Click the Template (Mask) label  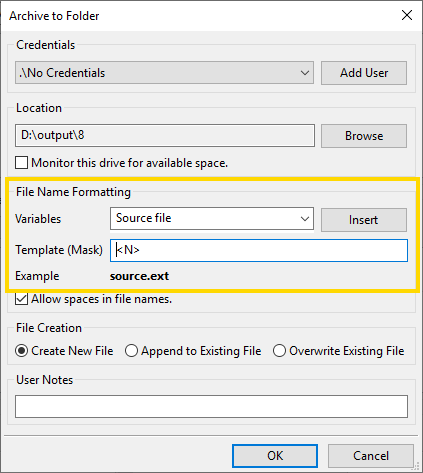point(59,250)
